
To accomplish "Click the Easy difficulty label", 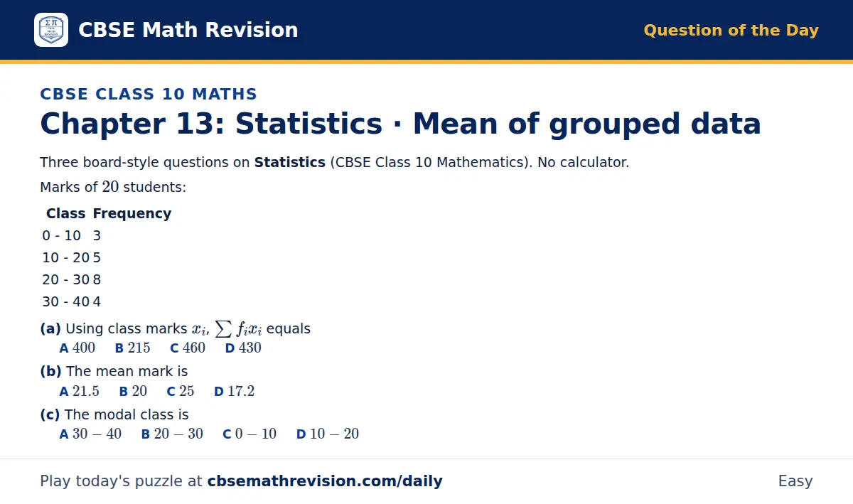I will (795, 481).
